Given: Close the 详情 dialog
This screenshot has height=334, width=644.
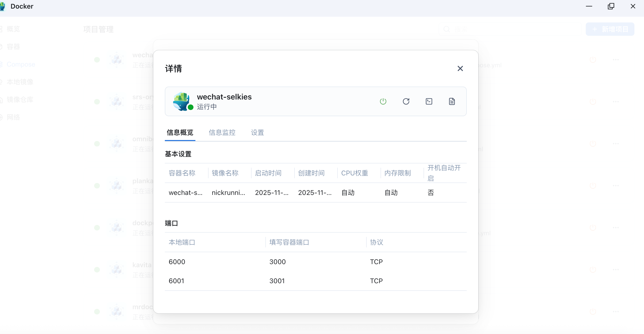Looking at the screenshot, I should pyautogui.click(x=460, y=68).
